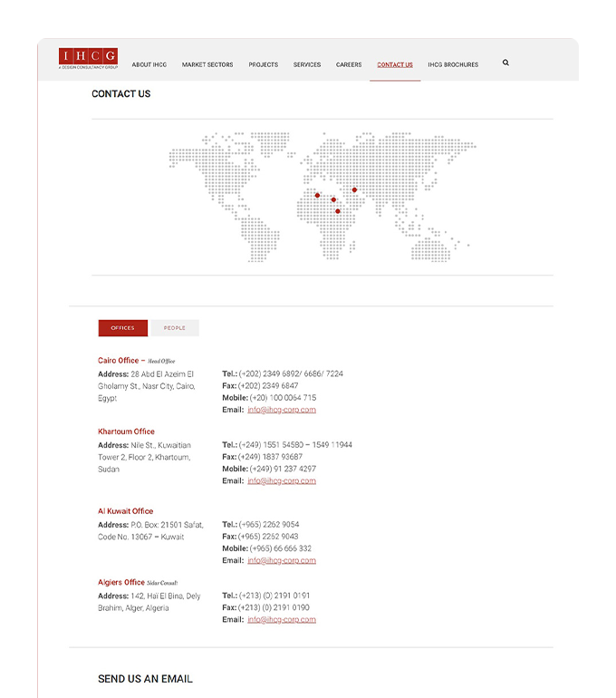The width and height of the screenshot is (616, 698).
Task: Click Algiers fax (+213) (0) 2191 0190
Action: point(274,607)
